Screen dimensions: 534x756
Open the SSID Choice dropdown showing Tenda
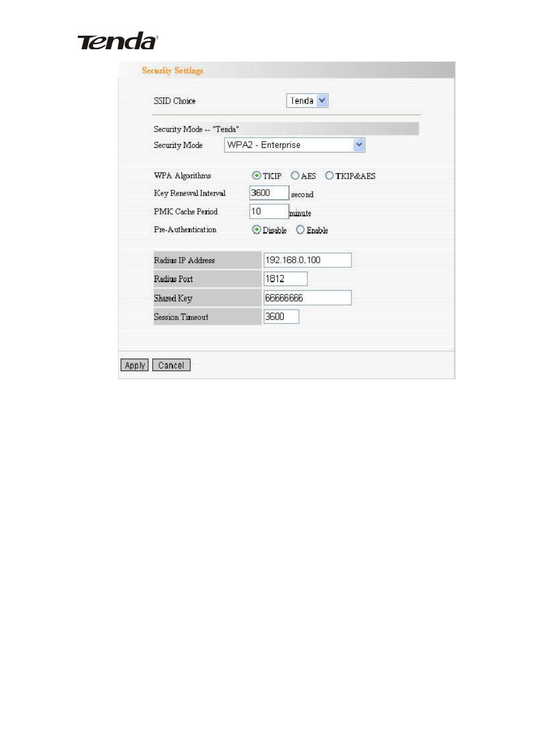(x=307, y=101)
